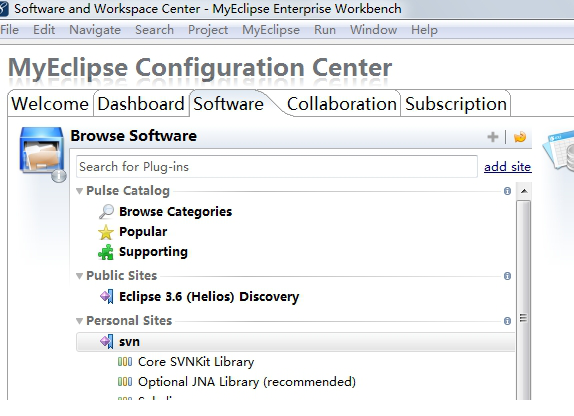This screenshot has height=416, width=574.
Task: Click the scrollbar up arrow in software list
Action: [x=524, y=191]
